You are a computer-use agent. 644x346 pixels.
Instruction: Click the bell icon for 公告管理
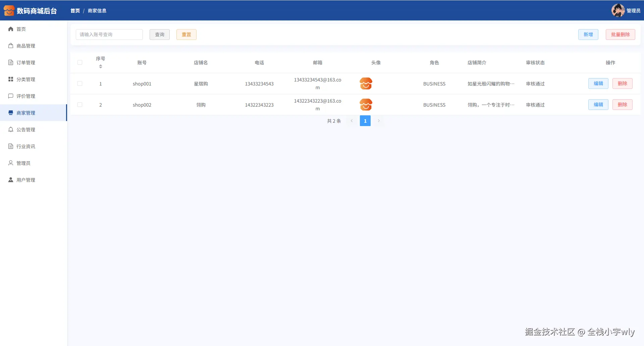11,130
